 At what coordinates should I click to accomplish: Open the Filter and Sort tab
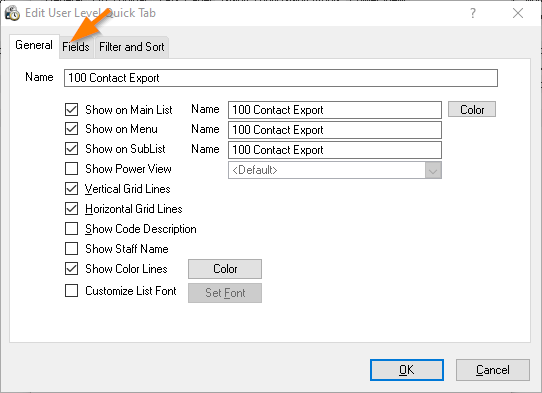pos(132,47)
